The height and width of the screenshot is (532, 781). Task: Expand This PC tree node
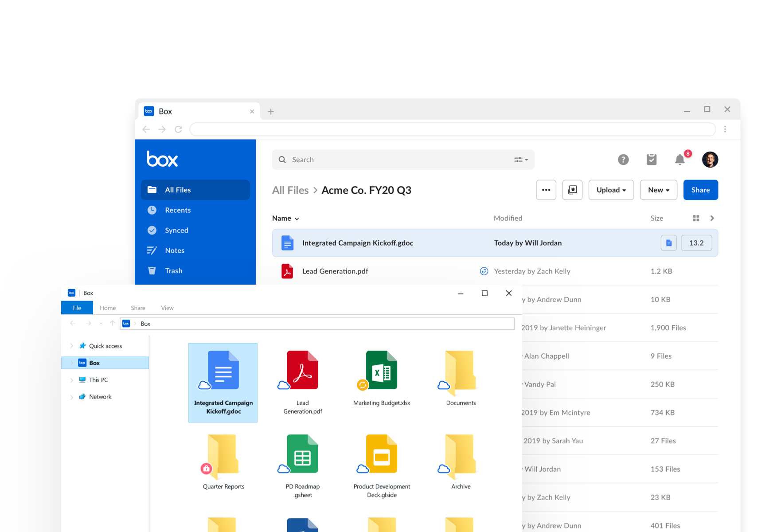[72, 380]
